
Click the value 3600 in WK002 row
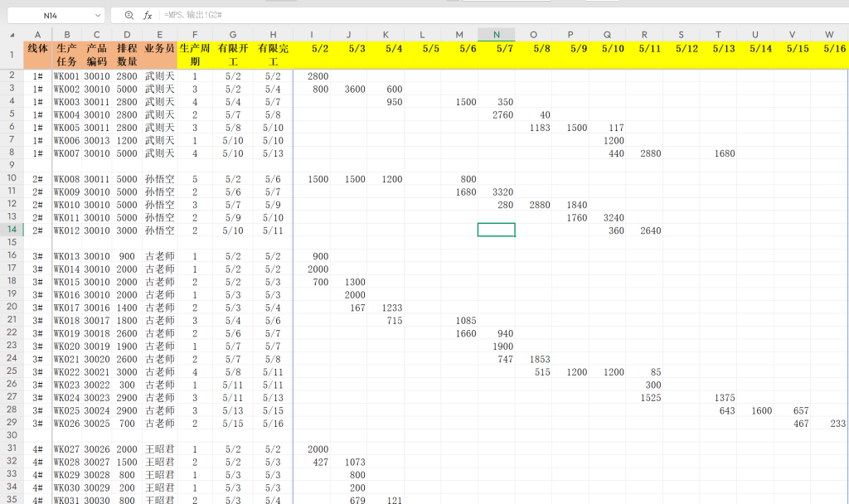(355, 90)
